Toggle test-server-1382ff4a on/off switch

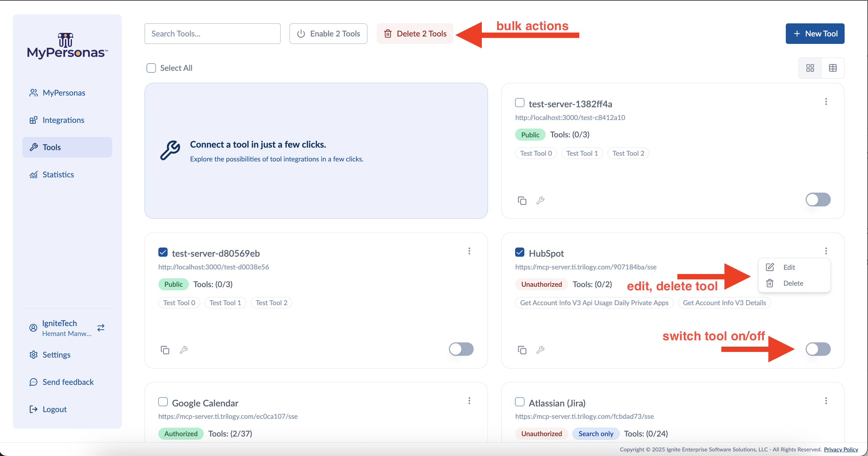tap(818, 199)
